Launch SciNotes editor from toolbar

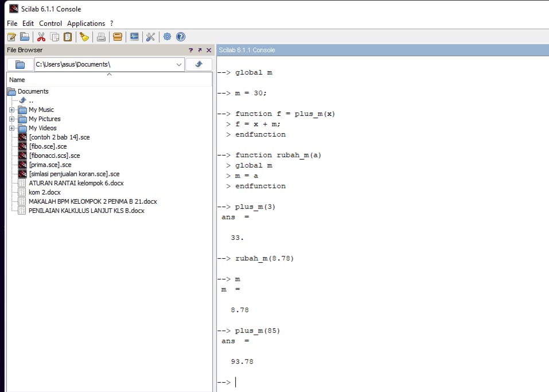click(11, 37)
